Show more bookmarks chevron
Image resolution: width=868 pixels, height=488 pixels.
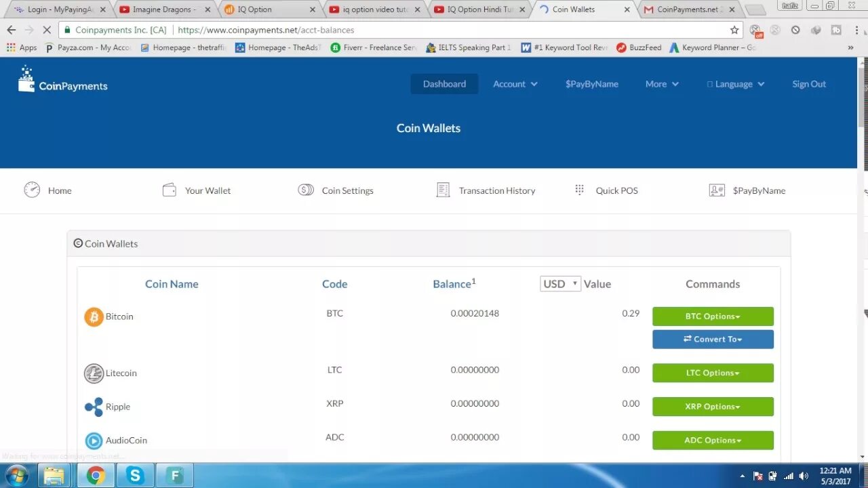pos(850,47)
